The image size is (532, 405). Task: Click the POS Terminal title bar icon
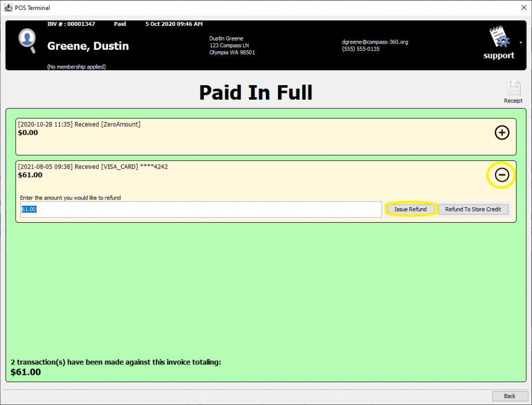pyautogui.click(x=8, y=7)
